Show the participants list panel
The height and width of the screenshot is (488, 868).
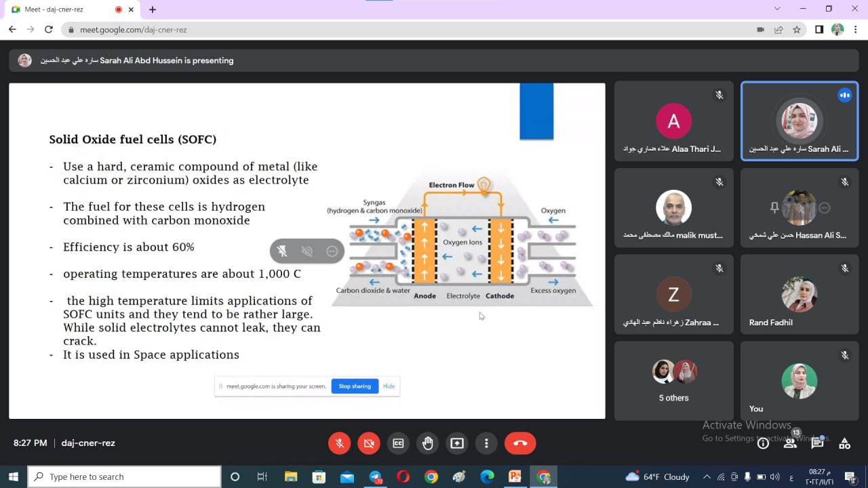790,443
